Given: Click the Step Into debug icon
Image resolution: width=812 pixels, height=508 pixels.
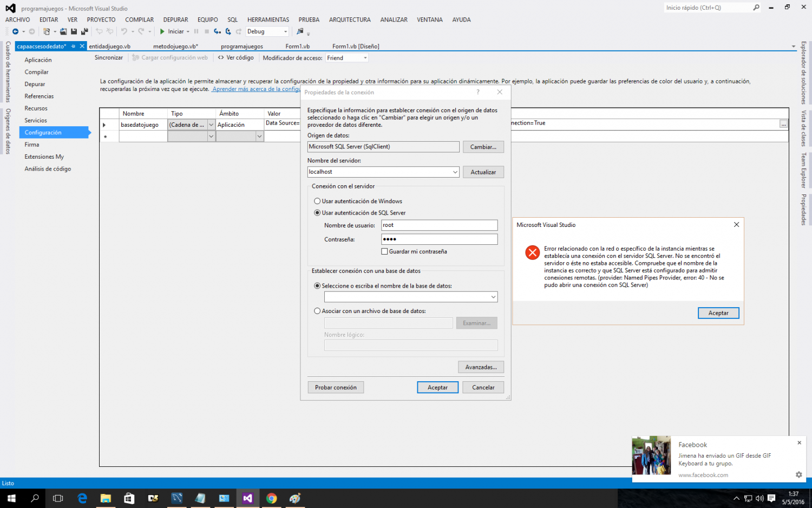Looking at the screenshot, I should (x=217, y=31).
